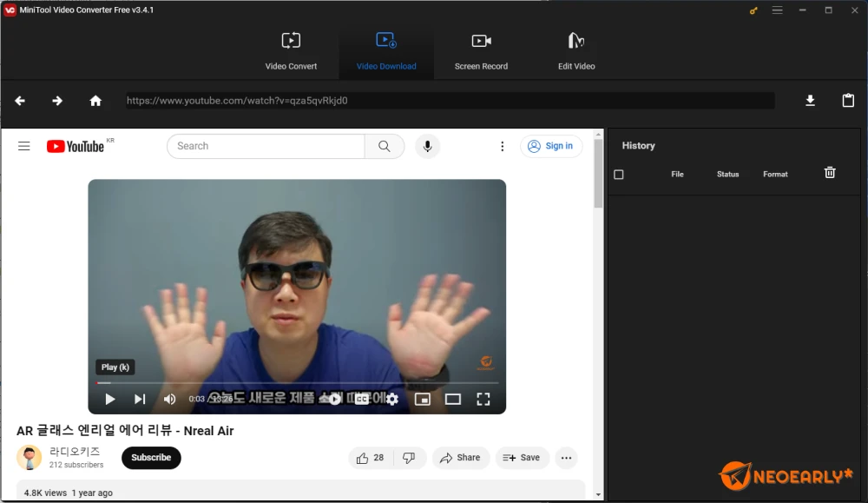
Task: Click the Sign in button
Action: point(551,146)
